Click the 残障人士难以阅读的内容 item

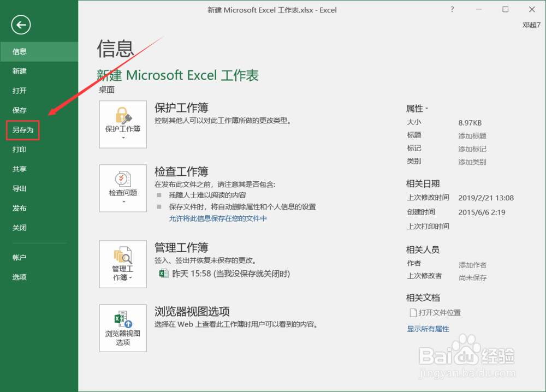click(207, 195)
